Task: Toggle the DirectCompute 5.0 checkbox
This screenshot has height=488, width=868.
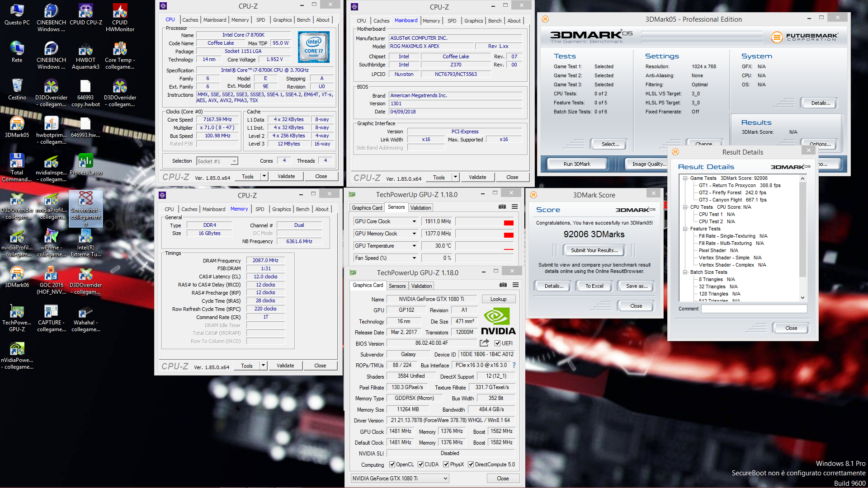Action: 471,465
